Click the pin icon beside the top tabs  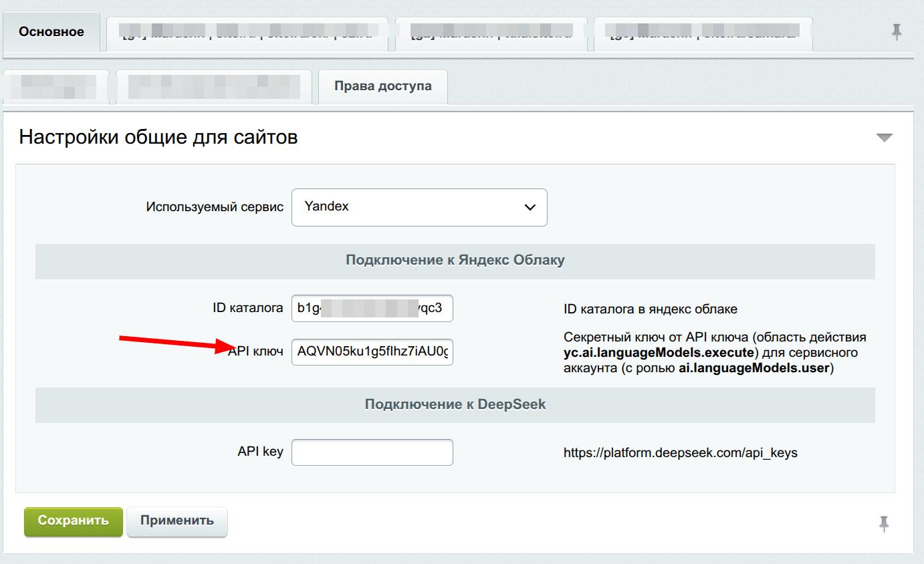897,31
